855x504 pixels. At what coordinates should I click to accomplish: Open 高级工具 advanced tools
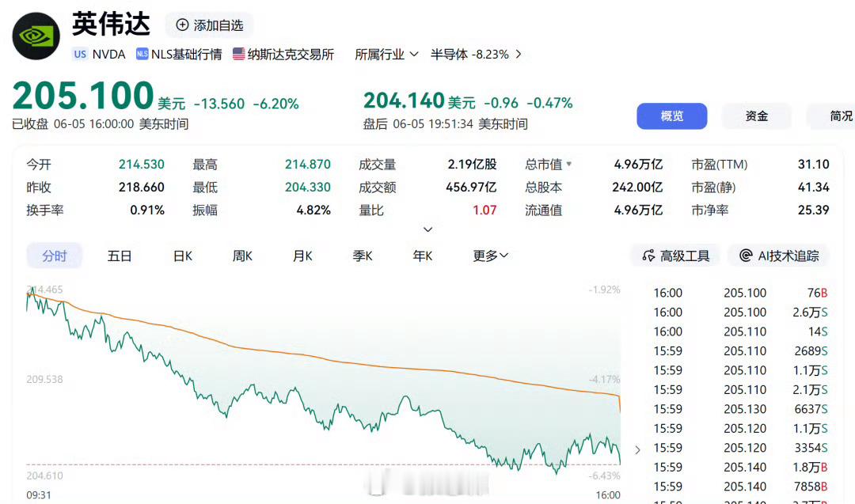point(675,256)
